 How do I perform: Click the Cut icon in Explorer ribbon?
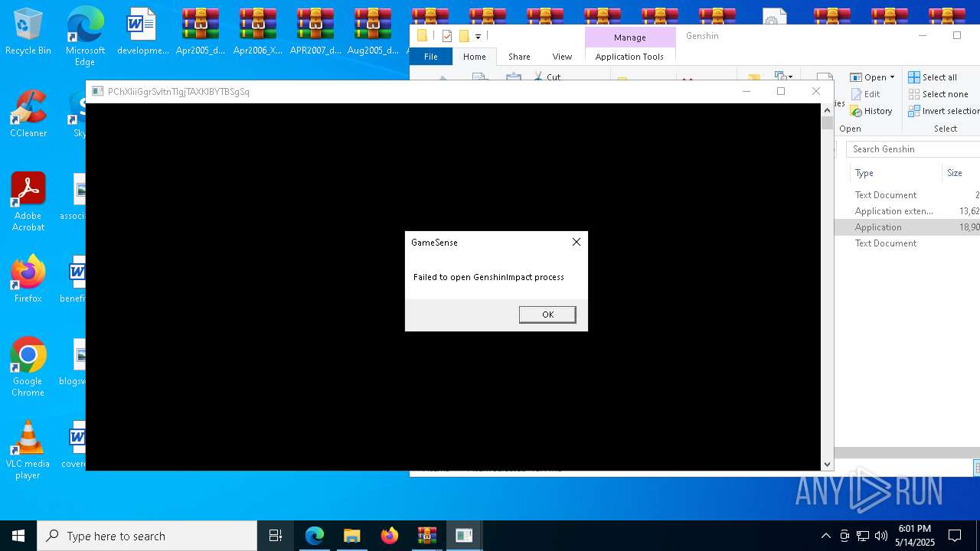[547, 77]
